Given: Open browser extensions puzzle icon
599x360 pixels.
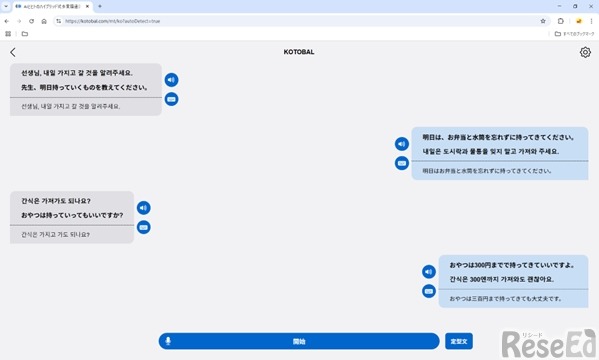Looking at the screenshot, I should 560,21.
